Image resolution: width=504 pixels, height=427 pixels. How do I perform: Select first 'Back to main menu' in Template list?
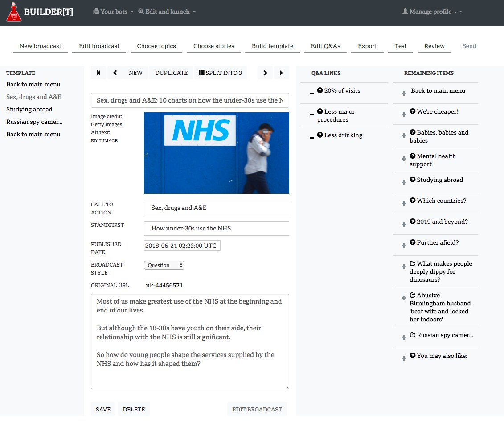click(x=33, y=84)
